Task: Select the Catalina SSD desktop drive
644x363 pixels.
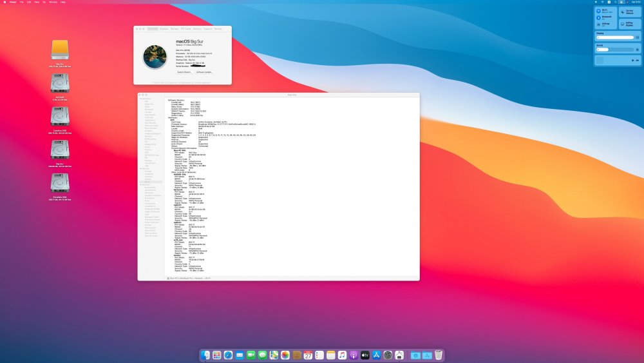Action: click(x=60, y=116)
